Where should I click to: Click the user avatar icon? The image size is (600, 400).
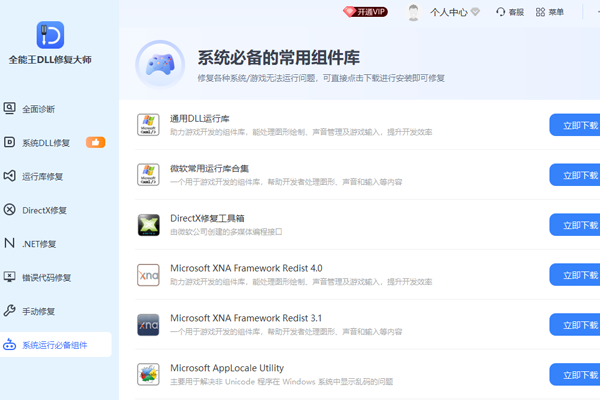pyautogui.click(x=413, y=12)
